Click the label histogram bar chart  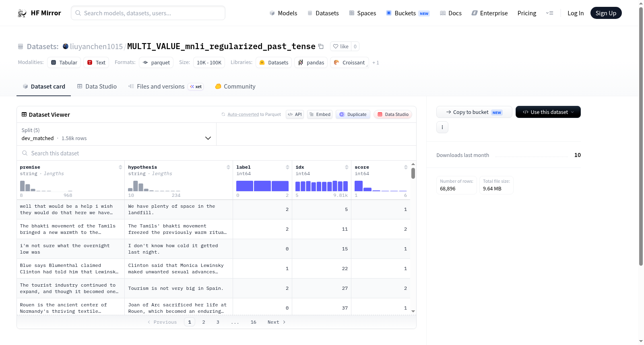[x=262, y=186]
